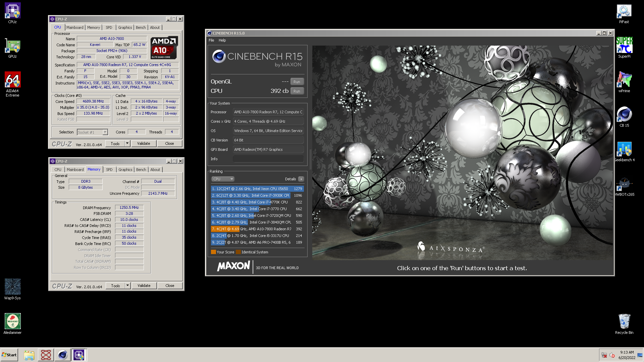Open Graphics tab in top CPU-Z window

(125, 27)
